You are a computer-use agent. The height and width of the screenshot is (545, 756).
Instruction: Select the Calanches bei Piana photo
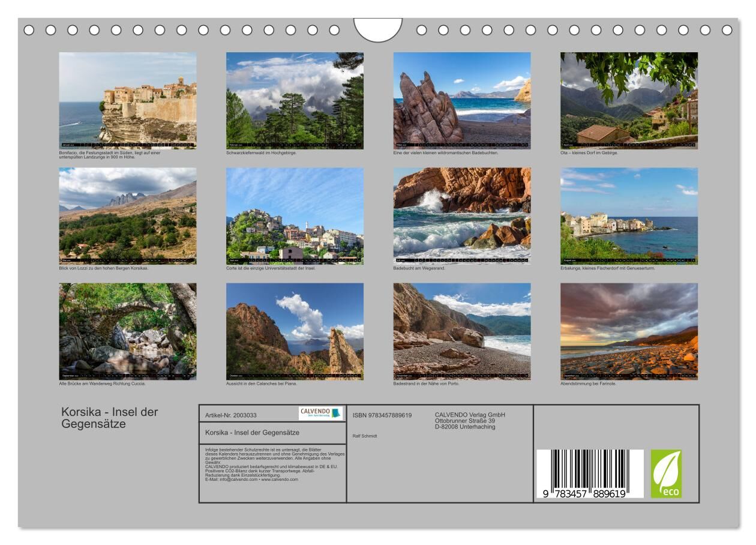click(x=295, y=331)
